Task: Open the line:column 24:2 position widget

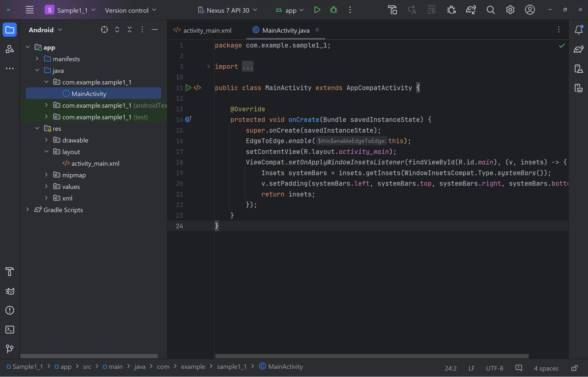Action: (450, 368)
